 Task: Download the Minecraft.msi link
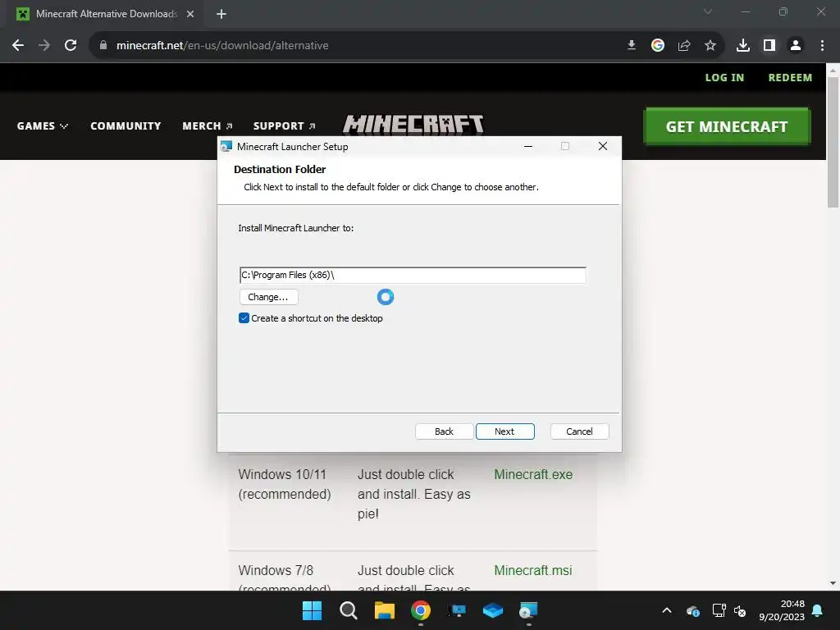click(x=533, y=571)
